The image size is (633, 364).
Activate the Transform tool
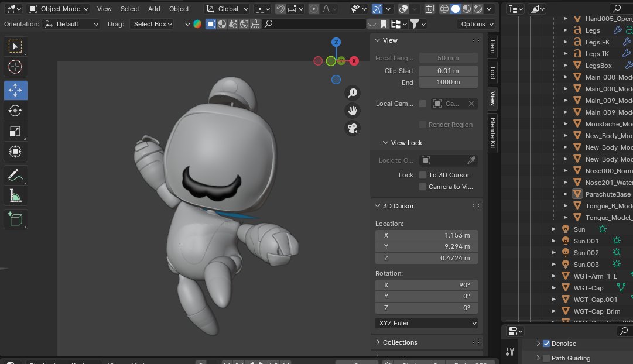[15, 152]
